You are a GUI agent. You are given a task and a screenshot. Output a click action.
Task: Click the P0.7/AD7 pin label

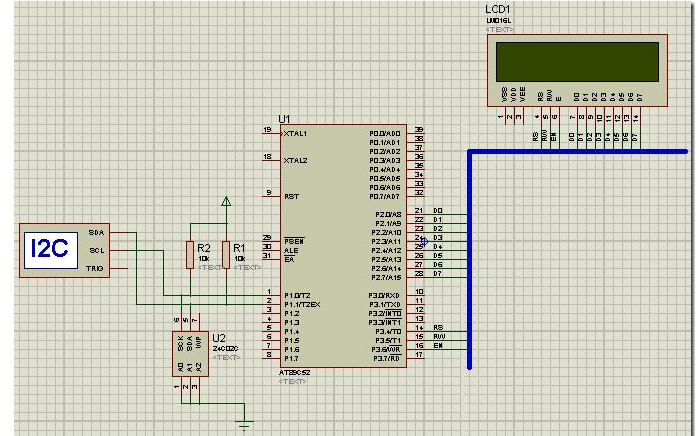[385, 197]
